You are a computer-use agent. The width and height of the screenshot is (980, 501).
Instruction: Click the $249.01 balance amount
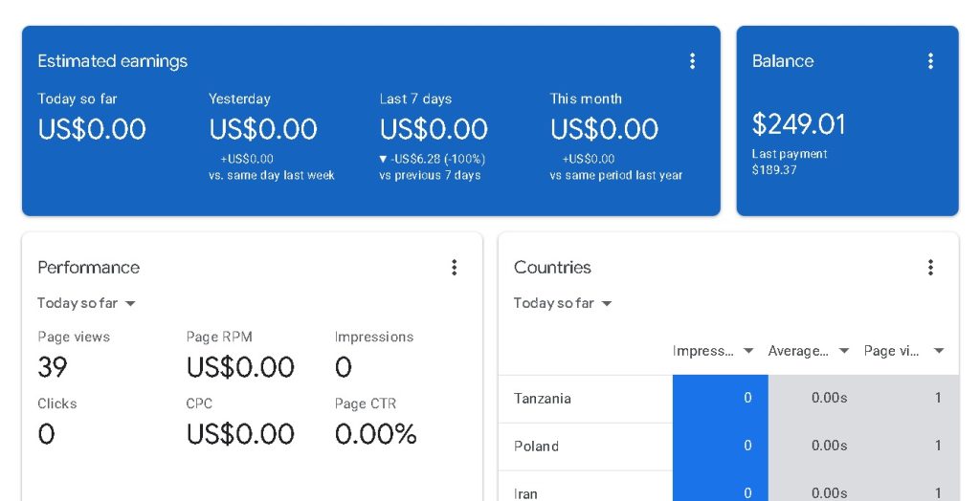(798, 124)
